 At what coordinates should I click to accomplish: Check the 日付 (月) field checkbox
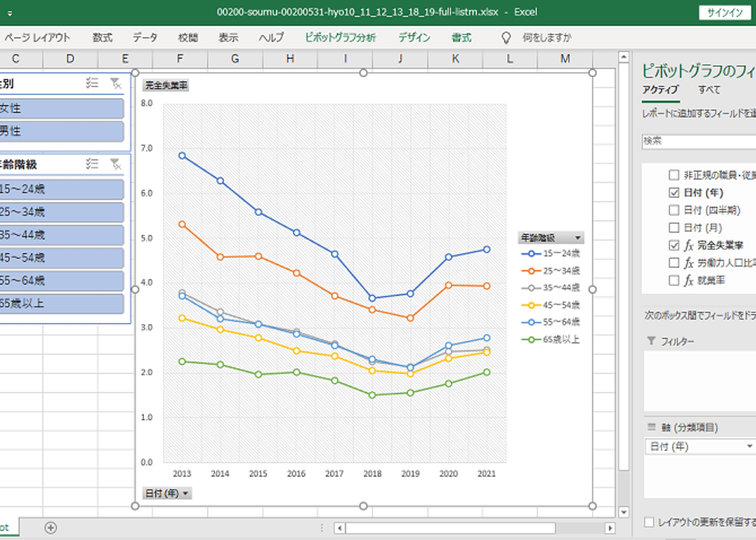(674, 227)
